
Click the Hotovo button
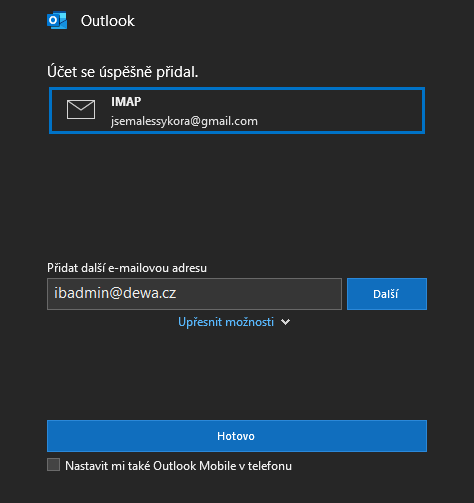click(x=237, y=436)
